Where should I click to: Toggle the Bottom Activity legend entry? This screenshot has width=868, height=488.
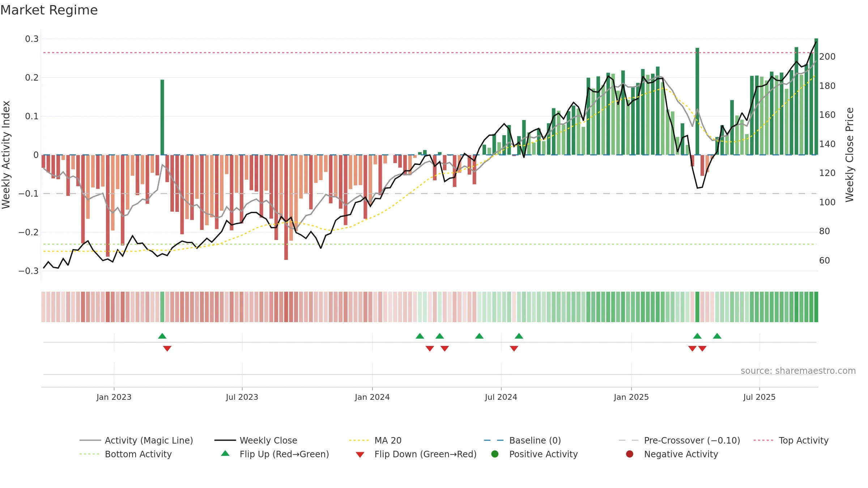pyautogui.click(x=125, y=454)
